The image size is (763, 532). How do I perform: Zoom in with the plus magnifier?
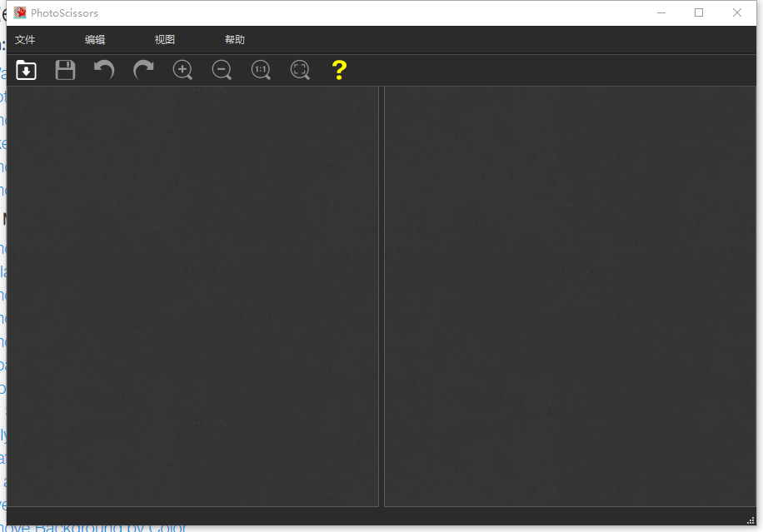(182, 70)
